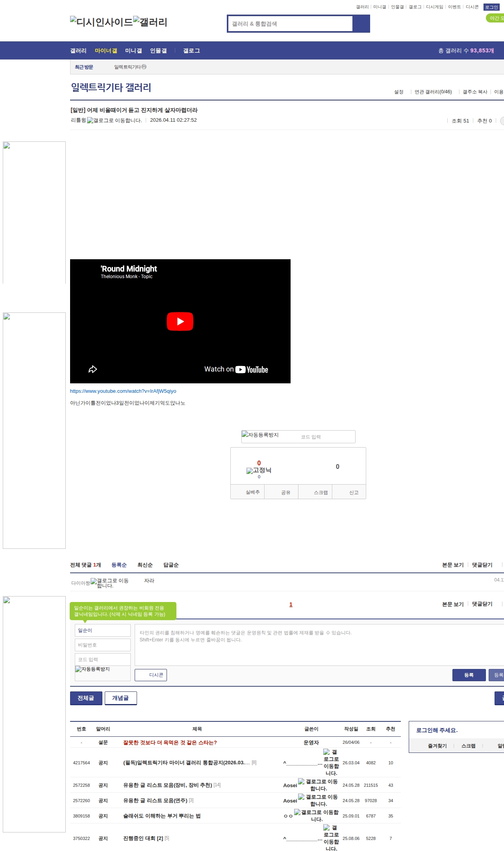Click the 등록 comment submit button

click(x=469, y=675)
